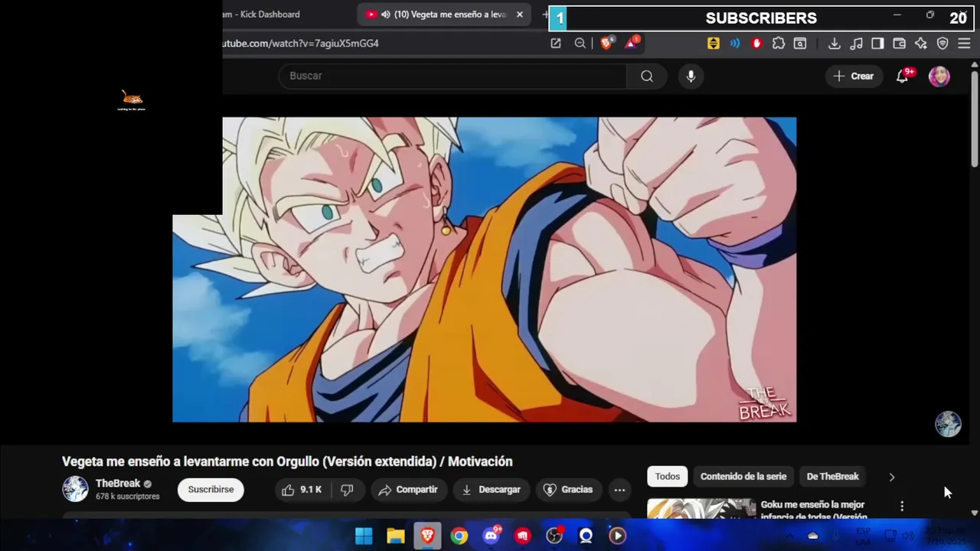The image size is (980, 551).
Task: Open options for Goku me enseñó video
Action: pyautogui.click(x=902, y=506)
